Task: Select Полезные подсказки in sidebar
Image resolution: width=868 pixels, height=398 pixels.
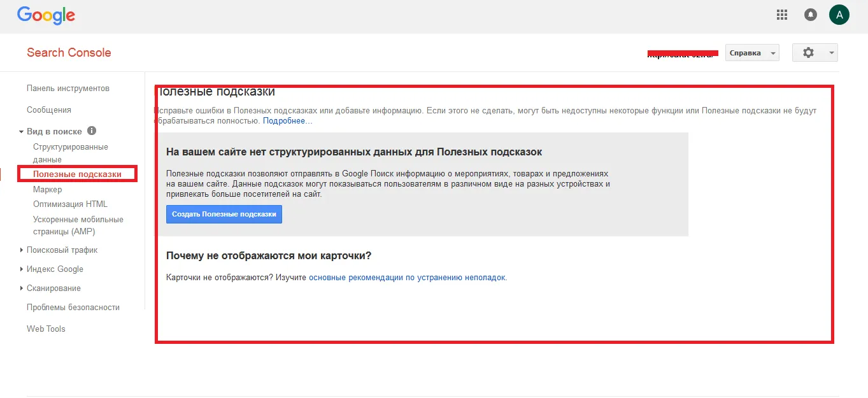Action: (x=77, y=174)
